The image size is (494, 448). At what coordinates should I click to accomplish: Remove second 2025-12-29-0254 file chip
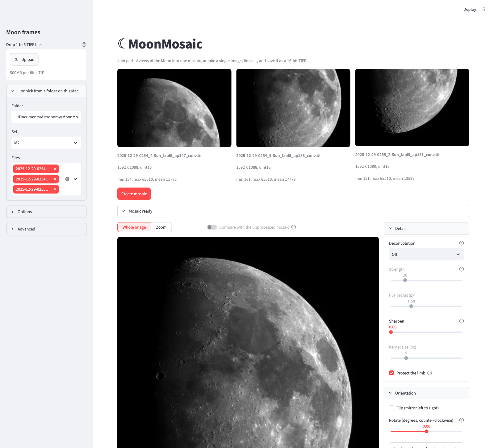[55, 179]
